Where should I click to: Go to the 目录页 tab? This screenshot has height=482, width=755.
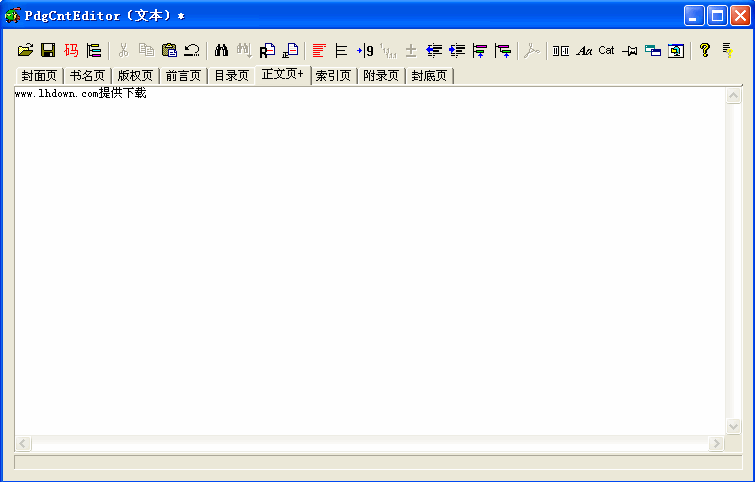click(232, 76)
